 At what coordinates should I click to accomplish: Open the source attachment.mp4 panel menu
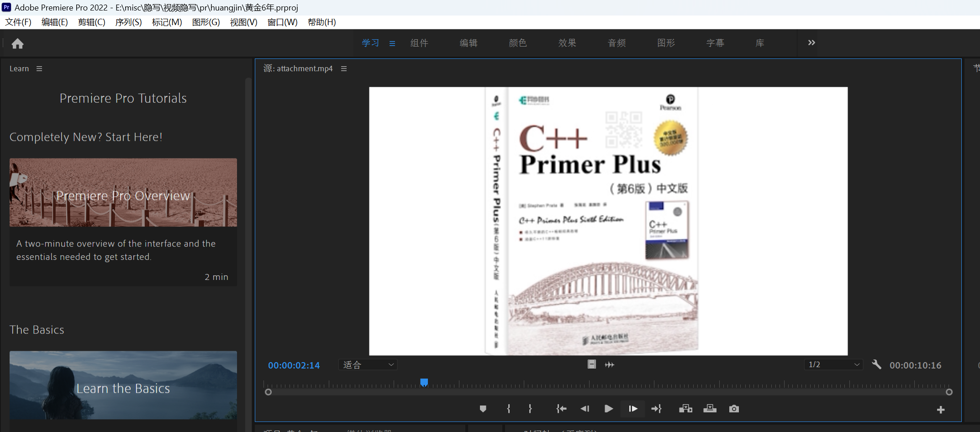click(344, 68)
